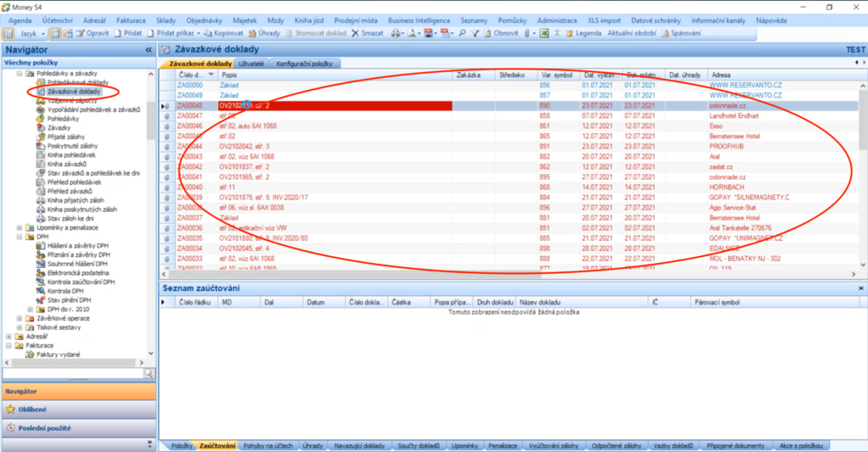Screen dimensions: 868x452
Task: Click the paperclip attachments icon
Action: coord(527,33)
